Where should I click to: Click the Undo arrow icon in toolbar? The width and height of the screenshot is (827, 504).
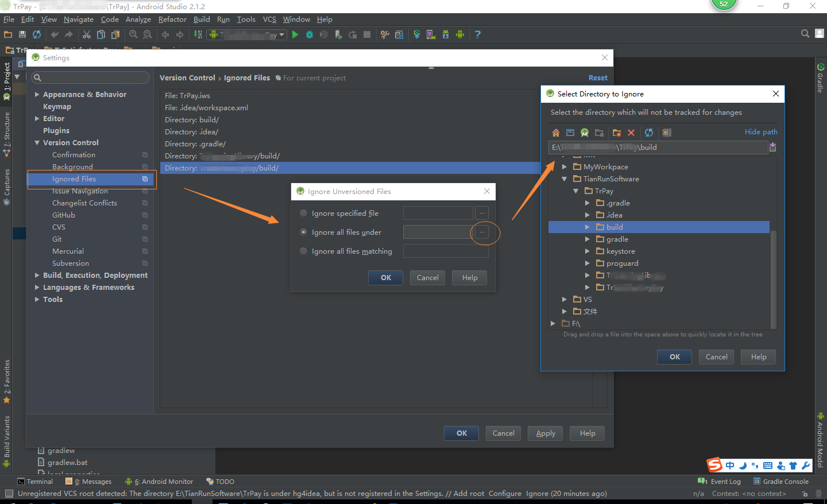click(x=55, y=34)
